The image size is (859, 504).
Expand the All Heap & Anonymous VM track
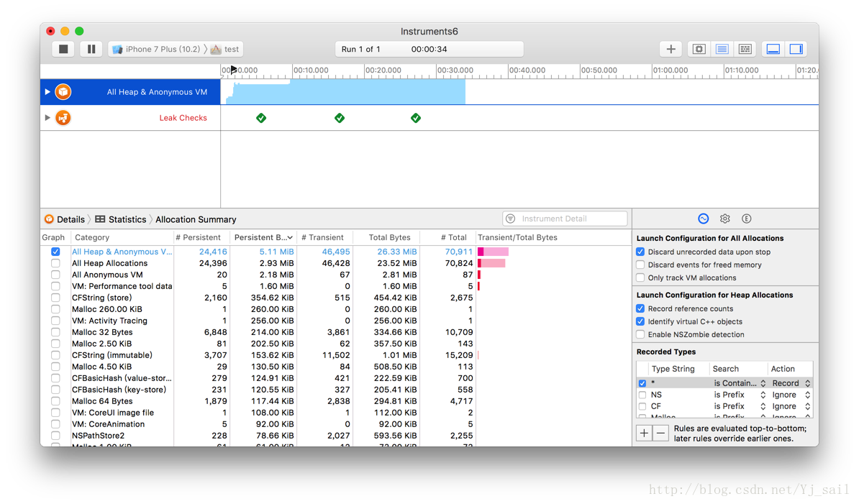(47, 92)
